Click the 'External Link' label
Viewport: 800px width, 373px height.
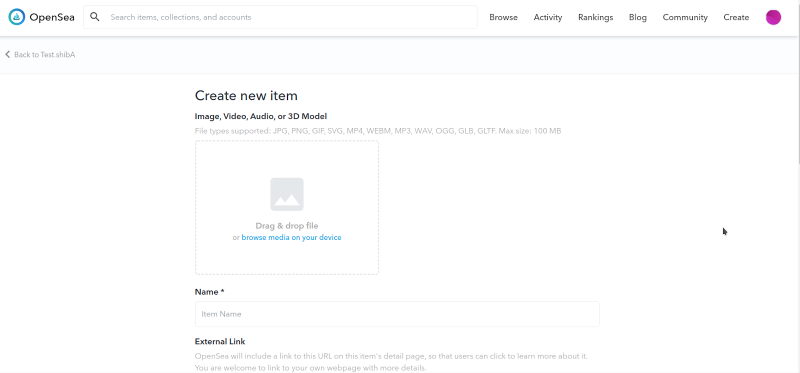pos(220,341)
